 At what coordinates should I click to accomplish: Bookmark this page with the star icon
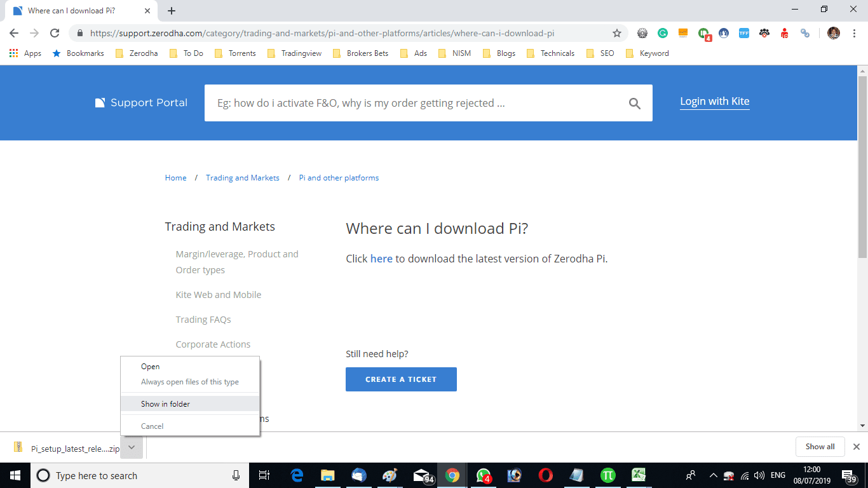click(x=616, y=33)
